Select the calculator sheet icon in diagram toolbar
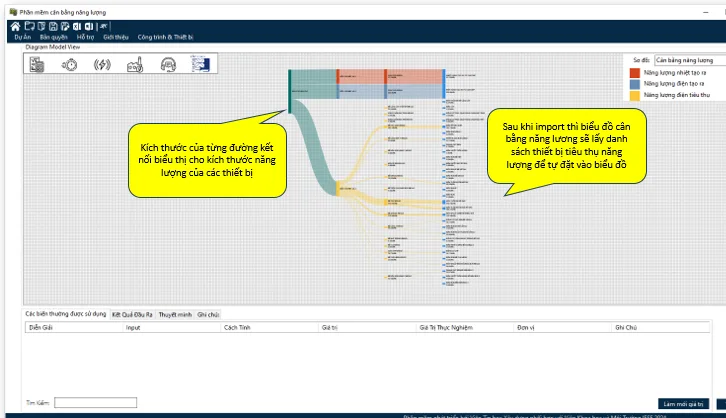The height and width of the screenshot is (418, 726). coord(37,64)
